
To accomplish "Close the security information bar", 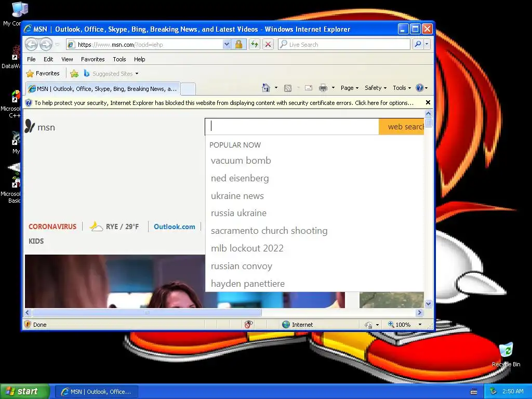I will [428, 102].
